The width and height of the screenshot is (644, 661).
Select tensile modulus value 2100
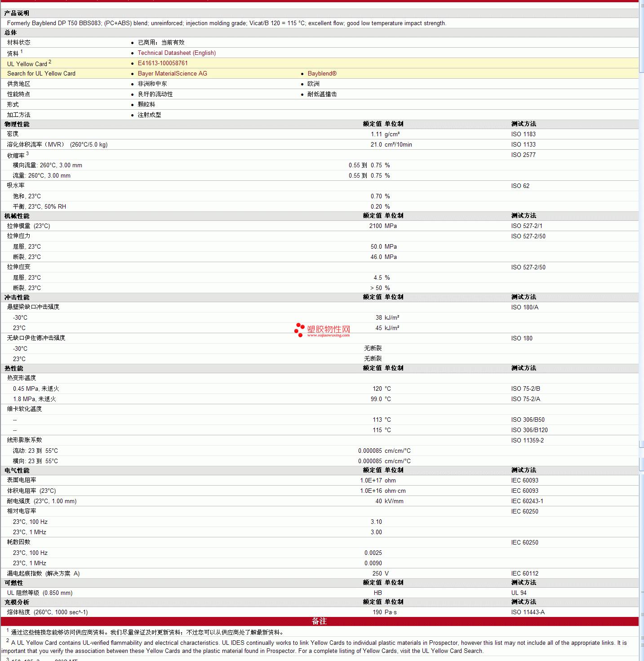376,226
